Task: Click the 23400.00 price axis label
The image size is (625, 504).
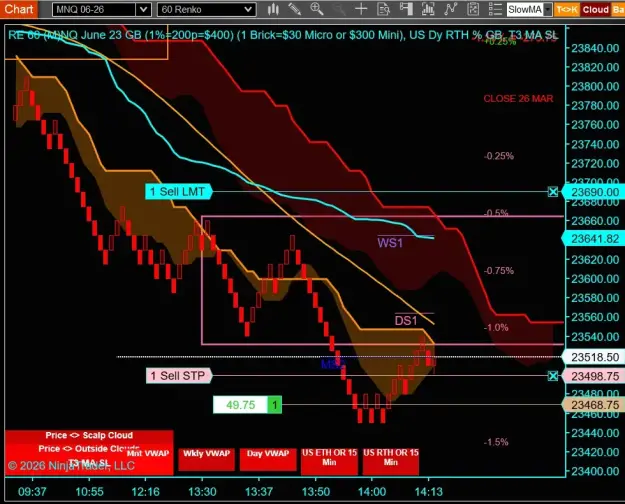Action: 595,471
